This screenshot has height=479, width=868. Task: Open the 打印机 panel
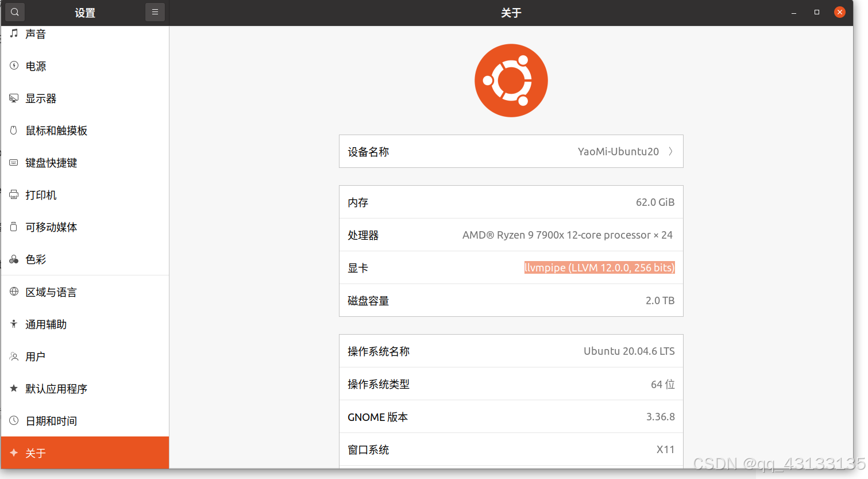[x=85, y=195]
